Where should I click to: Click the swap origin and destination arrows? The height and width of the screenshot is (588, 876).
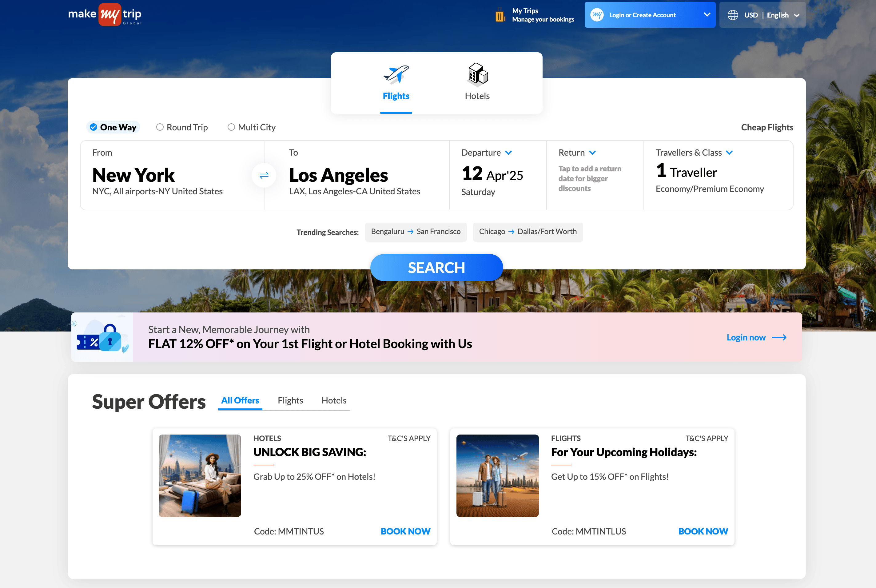[x=264, y=175]
